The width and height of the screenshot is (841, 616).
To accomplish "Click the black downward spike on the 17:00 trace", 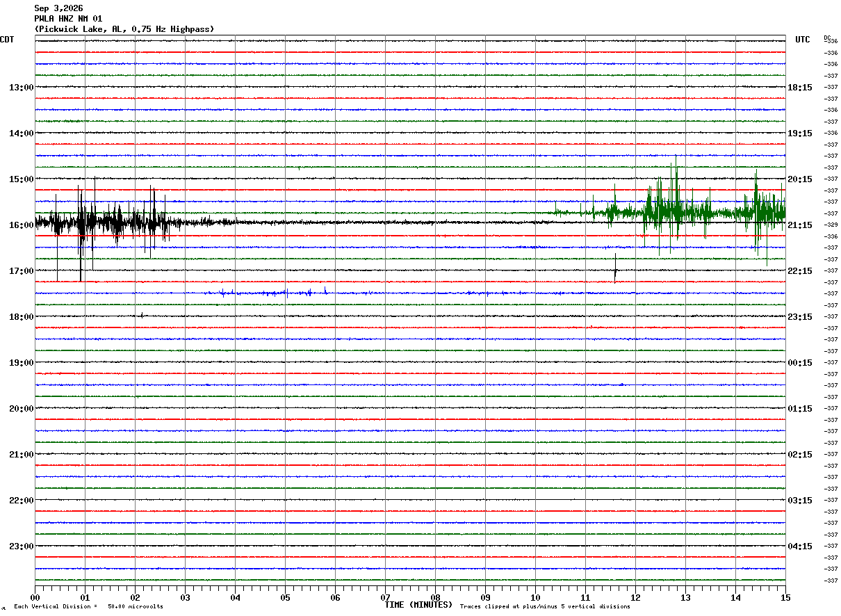I will pos(615,268).
